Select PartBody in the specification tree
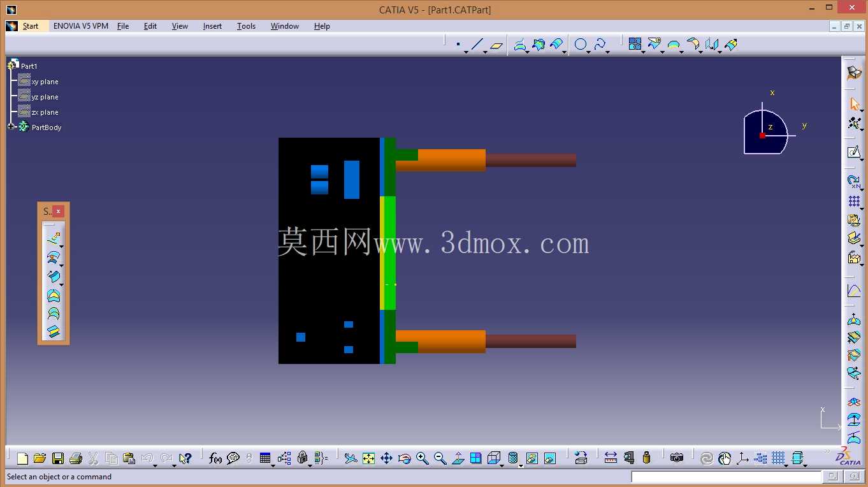The image size is (868, 487). pos(47,127)
